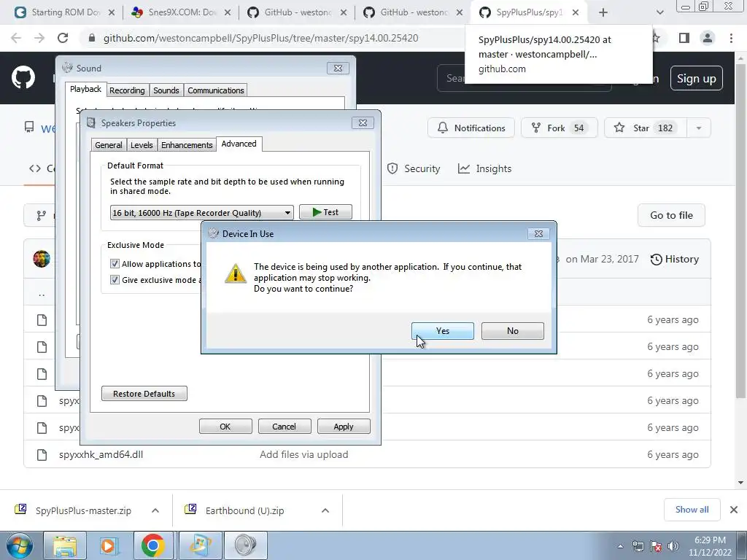Click Chrome icon in taskbar
747x560 pixels.
click(x=153, y=545)
